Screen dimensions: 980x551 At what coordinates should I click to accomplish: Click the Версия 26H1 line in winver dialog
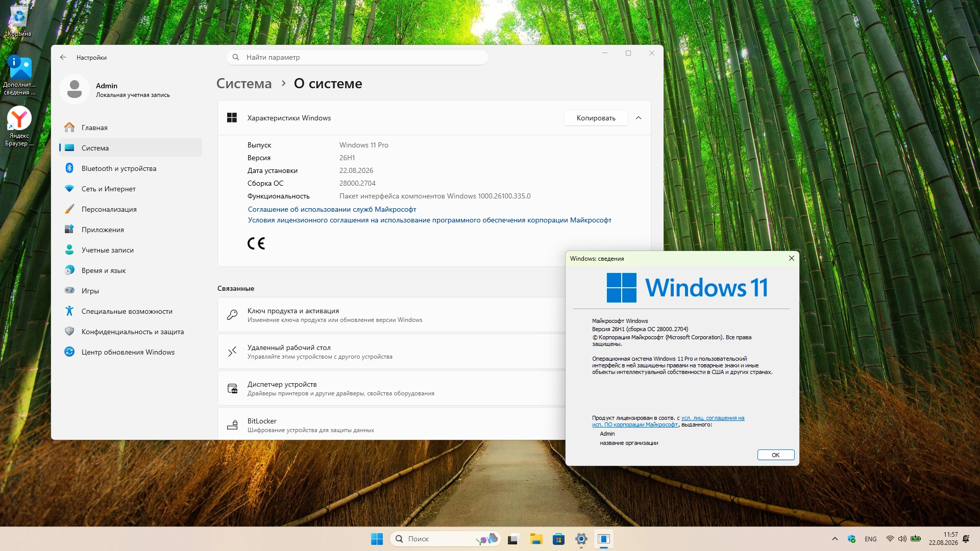pos(640,329)
